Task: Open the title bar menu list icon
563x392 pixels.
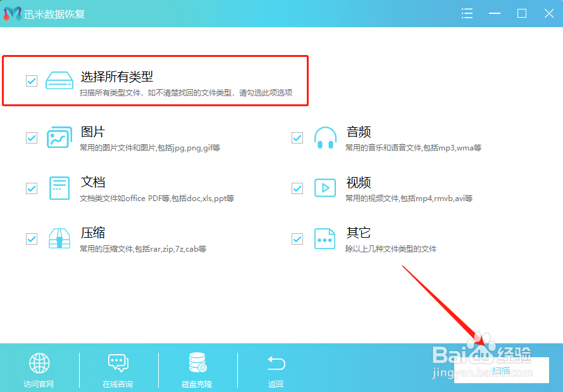Action: coord(467,13)
